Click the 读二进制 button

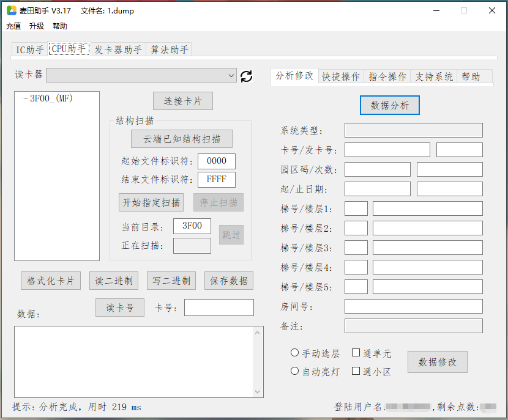pos(113,280)
